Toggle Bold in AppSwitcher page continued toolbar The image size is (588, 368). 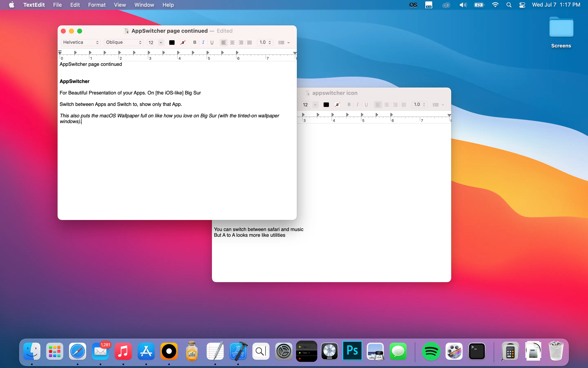tap(195, 42)
